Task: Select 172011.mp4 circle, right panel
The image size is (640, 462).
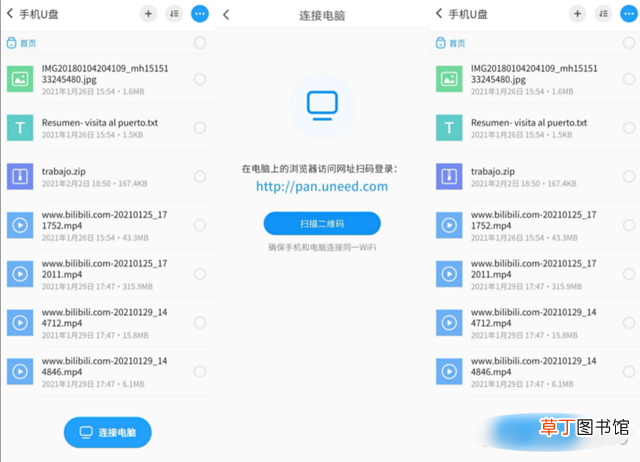Action: tap(629, 274)
